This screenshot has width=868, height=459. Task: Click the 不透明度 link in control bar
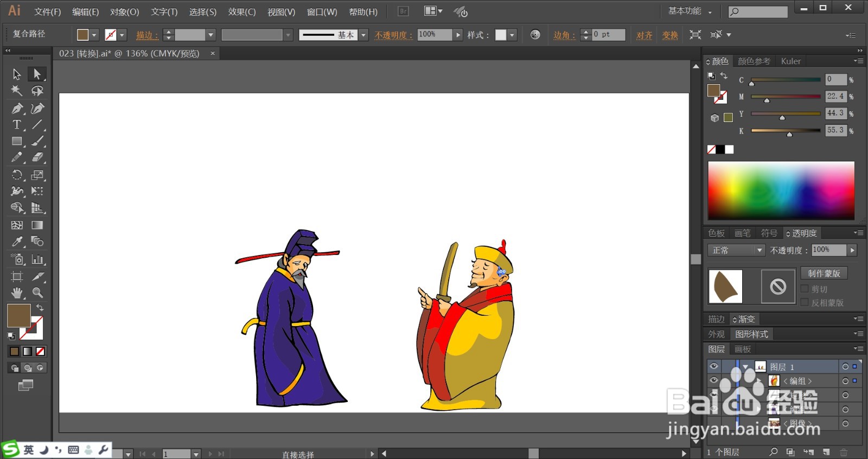click(x=393, y=35)
